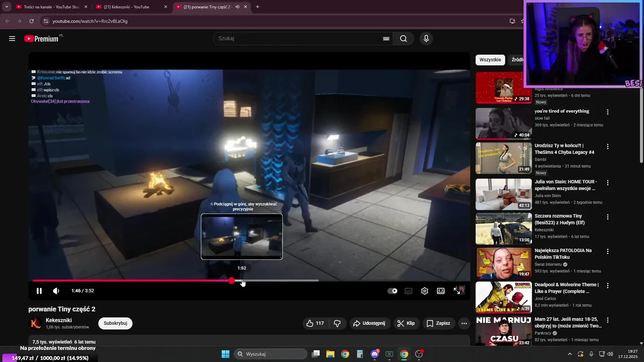Open options for 'Największa PATOLOGIA' video
This screenshot has height=362, width=644.
pos(608,251)
